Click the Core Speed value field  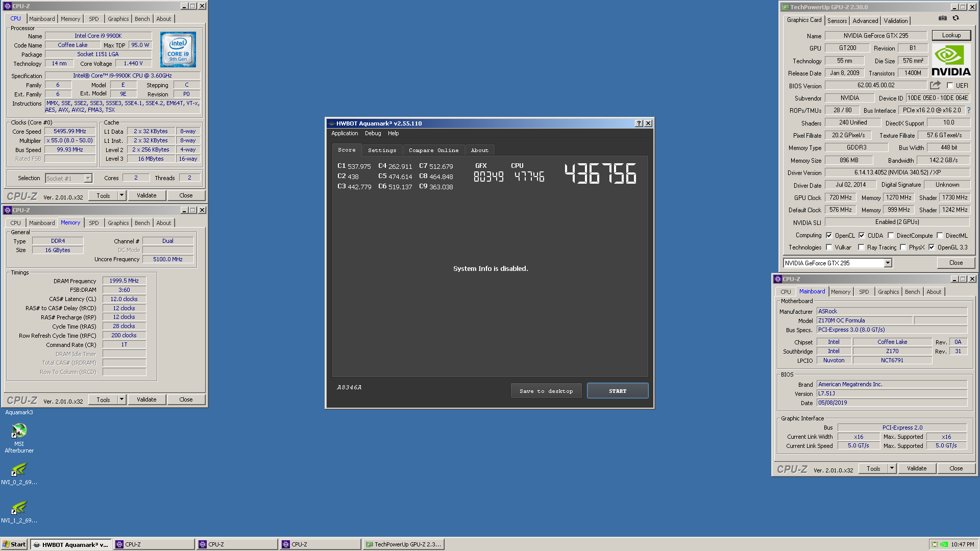click(70, 131)
